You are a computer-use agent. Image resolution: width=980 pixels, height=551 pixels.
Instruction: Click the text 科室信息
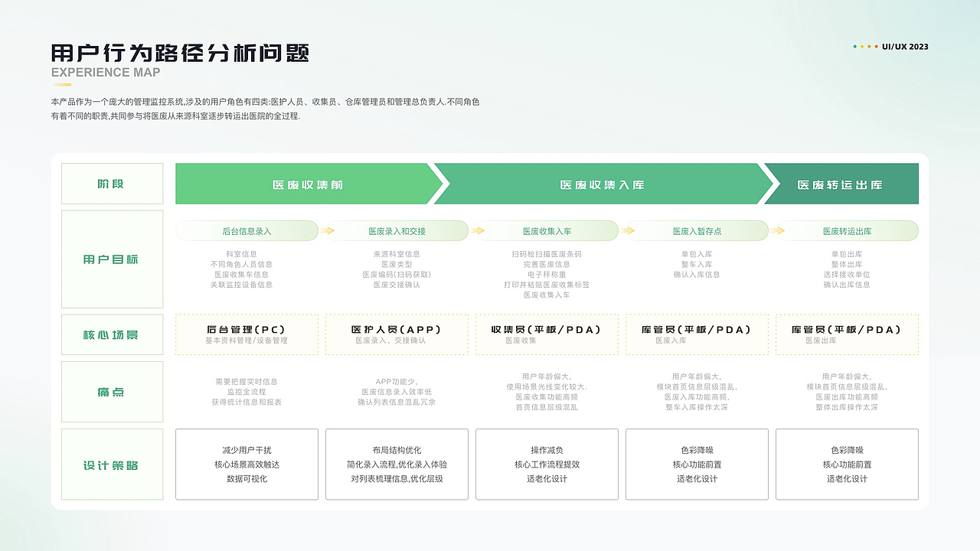(x=241, y=254)
